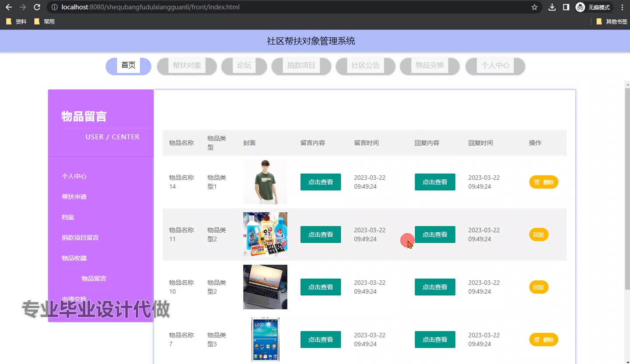Click the 留言内容 column header
Viewport: 630px width, 364px height.
pos(313,143)
